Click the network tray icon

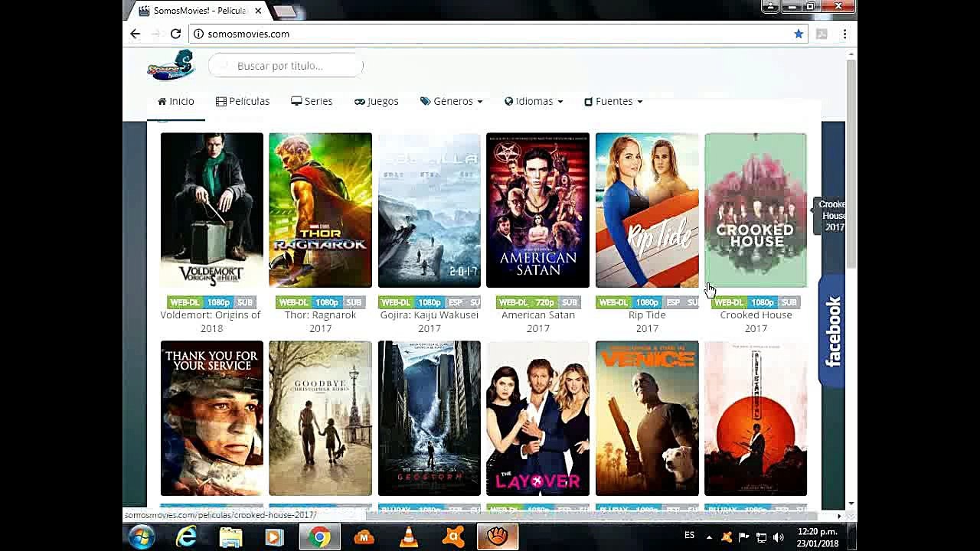[x=761, y=537]
